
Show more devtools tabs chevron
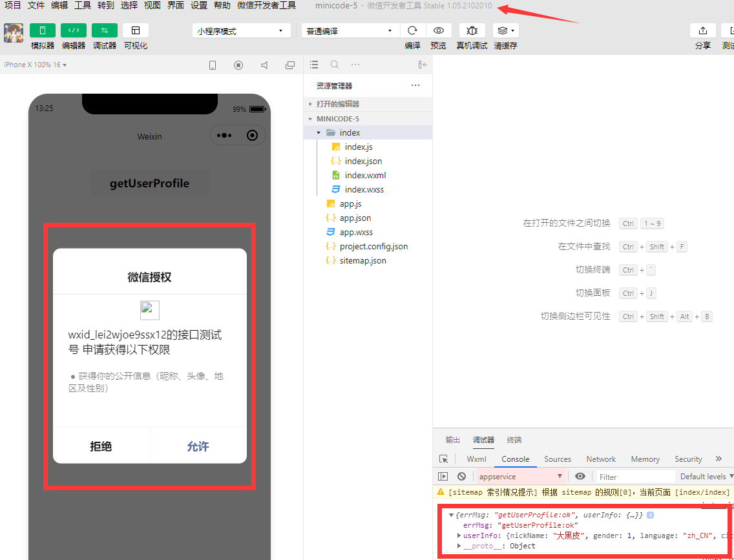point(718,459)
